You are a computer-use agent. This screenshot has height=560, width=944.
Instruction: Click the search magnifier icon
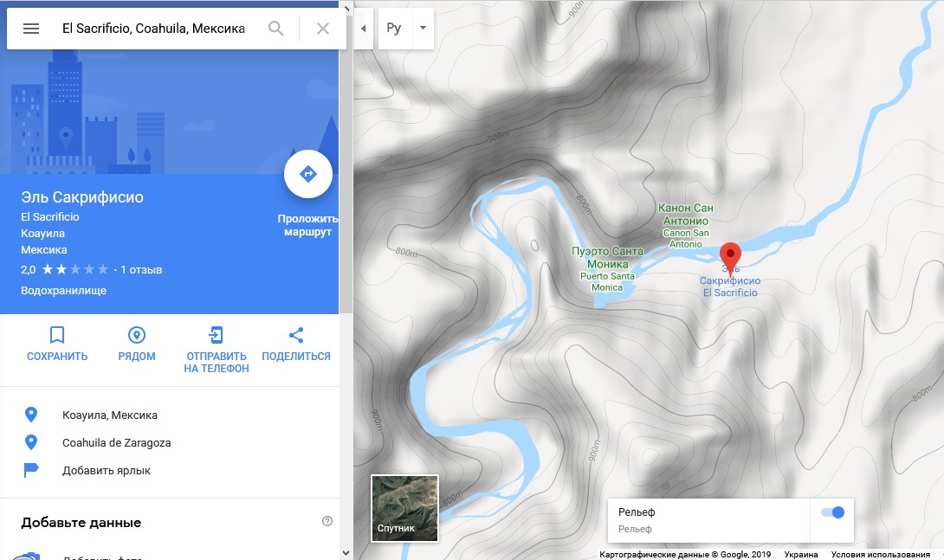pyautogui.click(x=275, y=29)
